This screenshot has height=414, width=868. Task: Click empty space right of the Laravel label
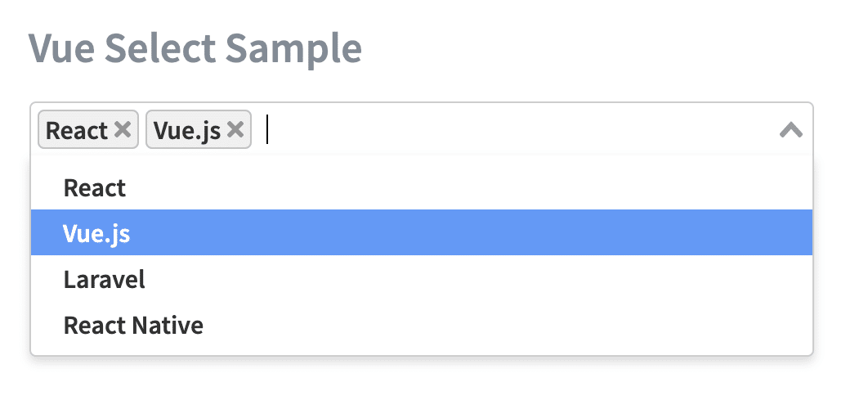[x=490, y=280]
